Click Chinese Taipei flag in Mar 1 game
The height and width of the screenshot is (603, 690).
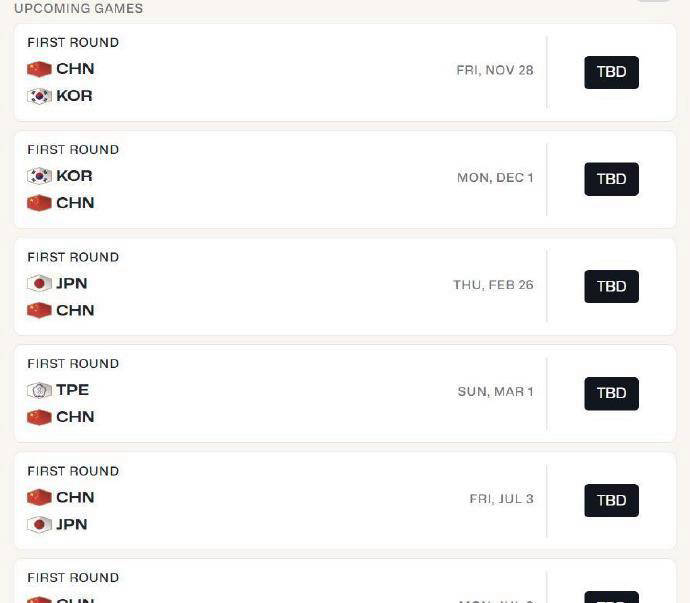coord(39,390)
